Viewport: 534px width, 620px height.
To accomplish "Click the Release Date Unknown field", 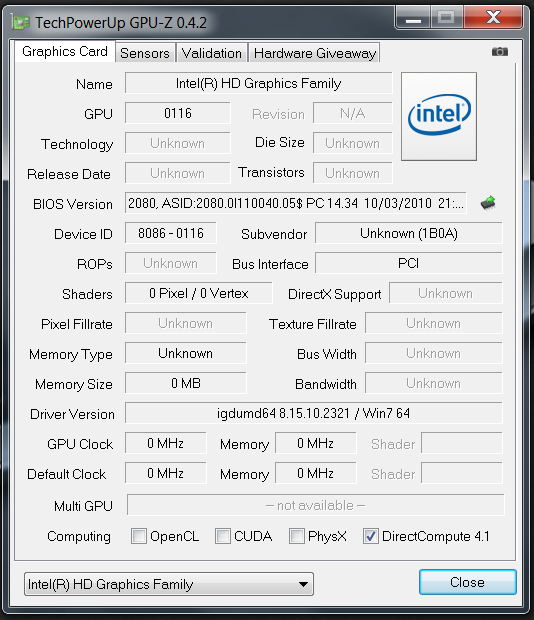I will pos(177,173).
